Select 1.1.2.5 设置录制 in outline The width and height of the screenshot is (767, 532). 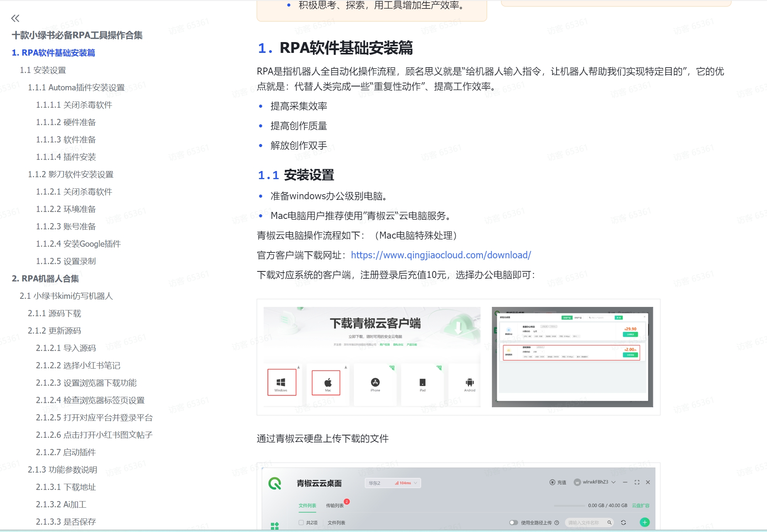66,261
